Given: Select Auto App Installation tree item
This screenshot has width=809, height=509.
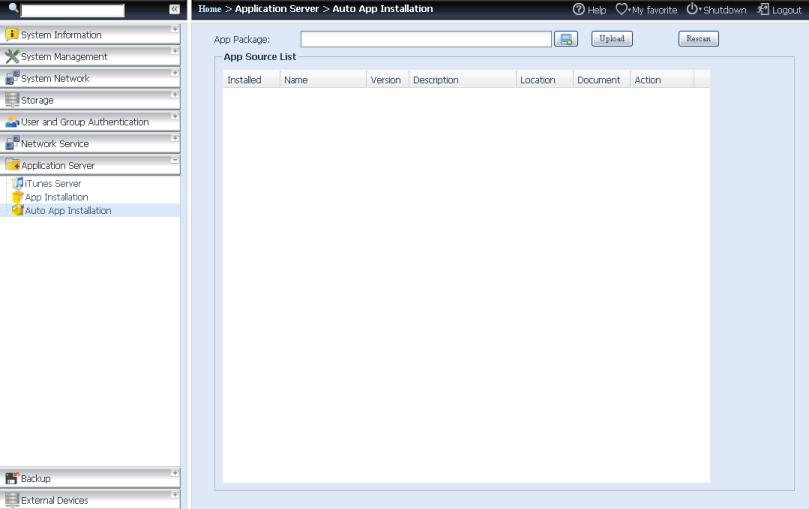Looking at the screenshot, I should 68,210.
